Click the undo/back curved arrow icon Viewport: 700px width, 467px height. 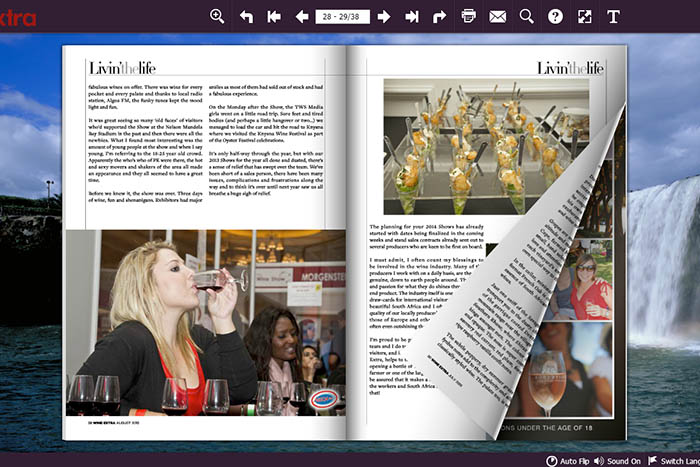[x=246, y=17]
